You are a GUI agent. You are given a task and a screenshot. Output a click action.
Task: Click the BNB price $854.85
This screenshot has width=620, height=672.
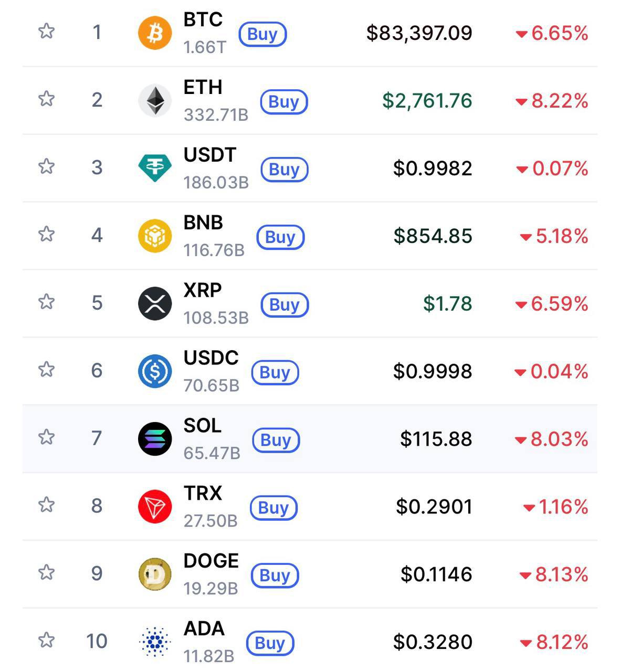(433, 236)
